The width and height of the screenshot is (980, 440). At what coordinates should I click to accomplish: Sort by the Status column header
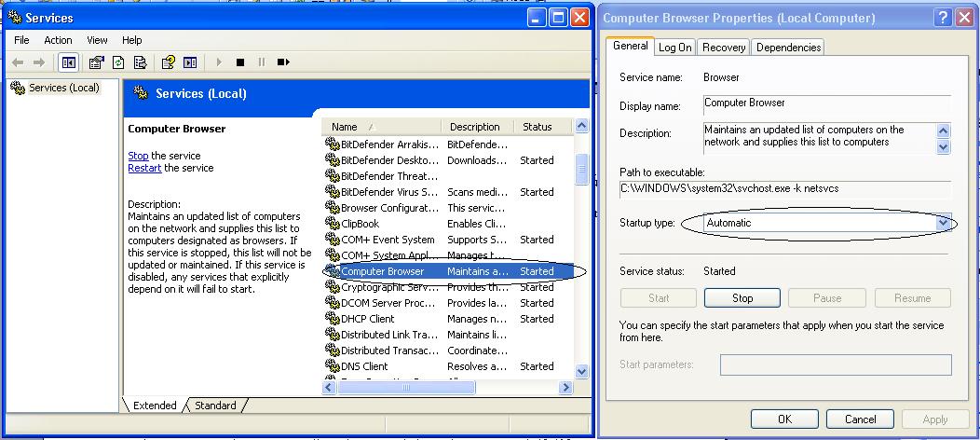tap(542, 127)
